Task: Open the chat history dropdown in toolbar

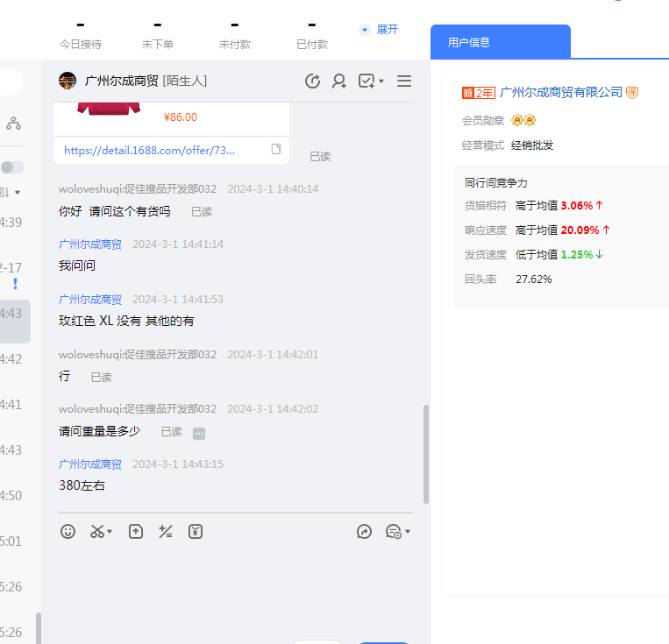Action: point(398,531)
